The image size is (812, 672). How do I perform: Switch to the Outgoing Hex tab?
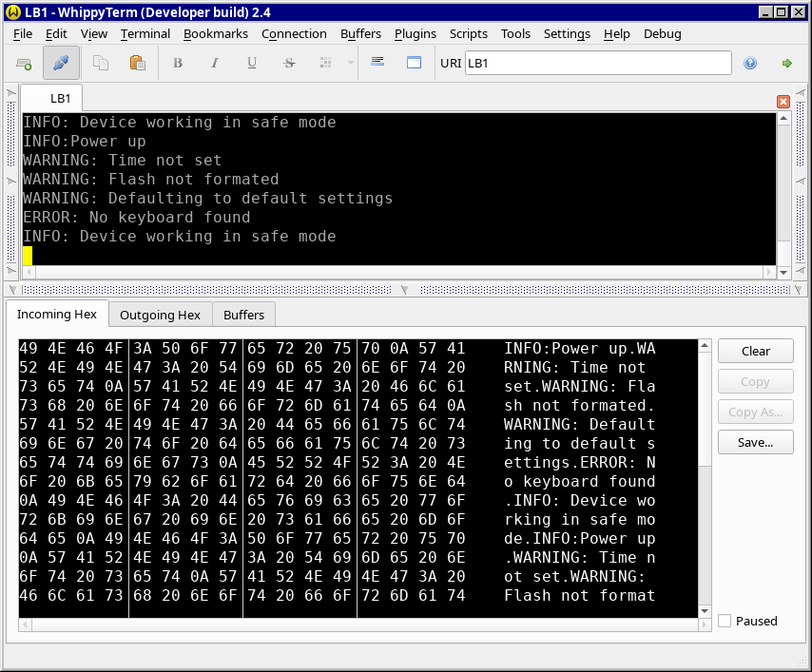160,315
